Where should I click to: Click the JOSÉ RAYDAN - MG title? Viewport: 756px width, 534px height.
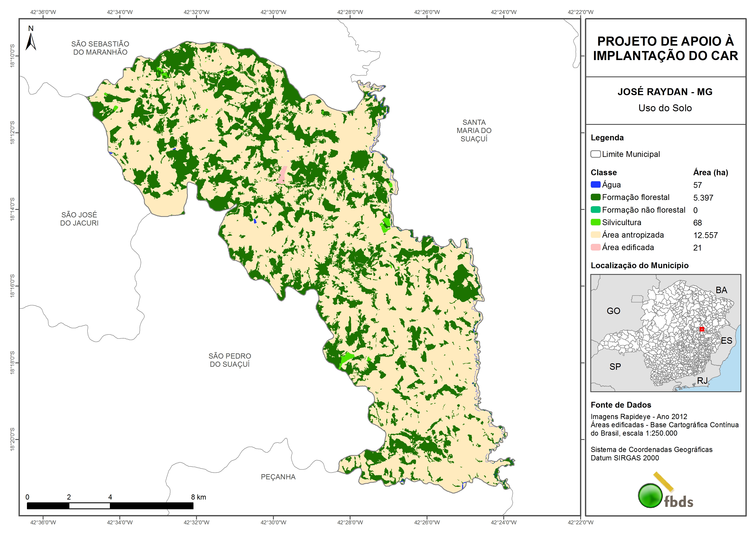[665, 92]
